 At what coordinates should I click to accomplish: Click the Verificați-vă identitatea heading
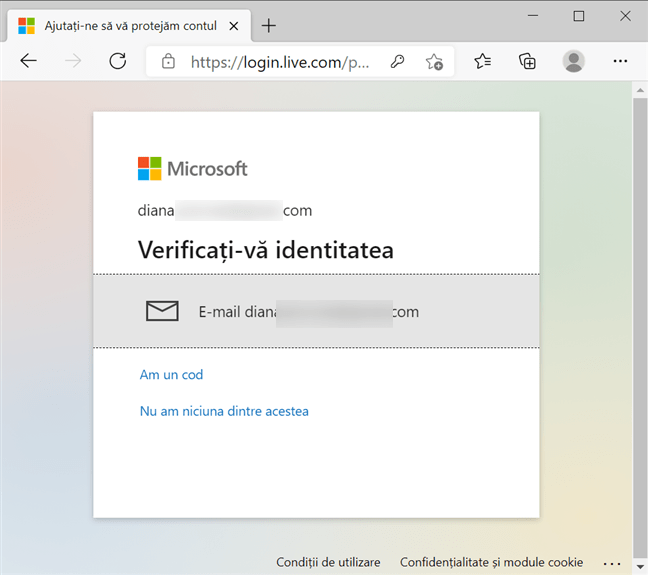tap(266, 250)
